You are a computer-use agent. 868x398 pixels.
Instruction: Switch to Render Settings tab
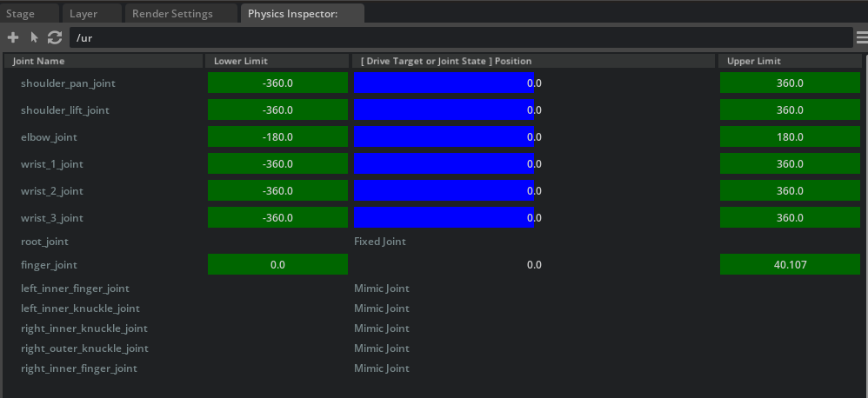pos(172,14)
